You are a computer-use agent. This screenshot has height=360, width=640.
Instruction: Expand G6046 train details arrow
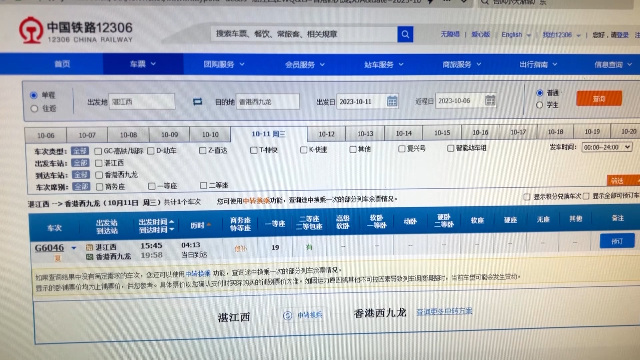(x=74, y=248)
